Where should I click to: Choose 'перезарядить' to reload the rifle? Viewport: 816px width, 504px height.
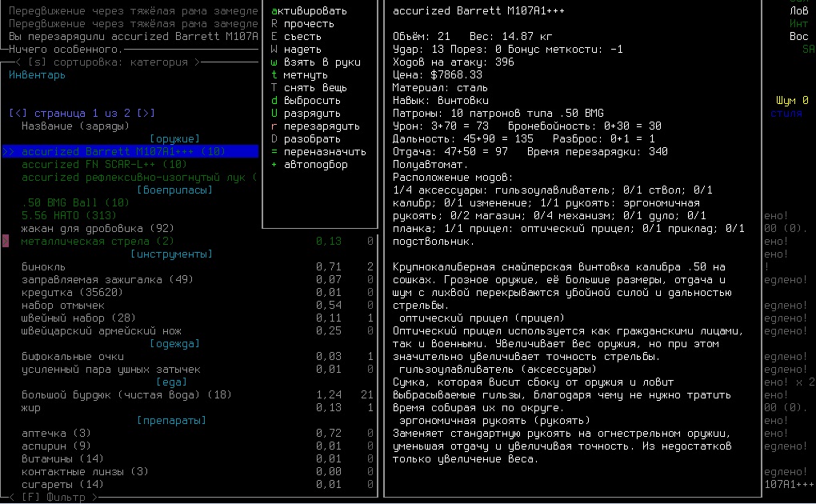coord(315,126)
